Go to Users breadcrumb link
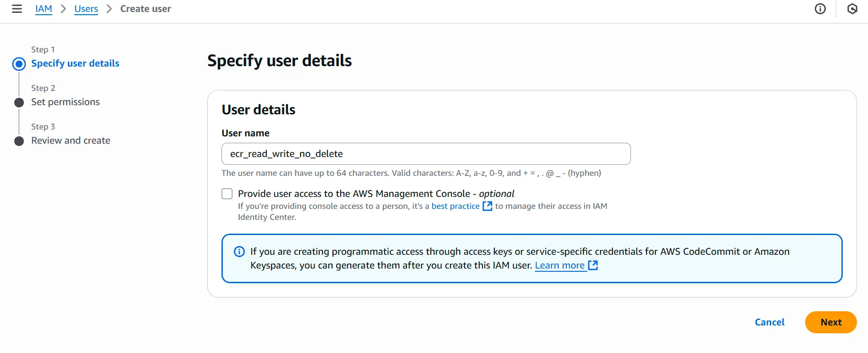Image resolution: width=868 pixels, height=353 pixels. point(86,9)
